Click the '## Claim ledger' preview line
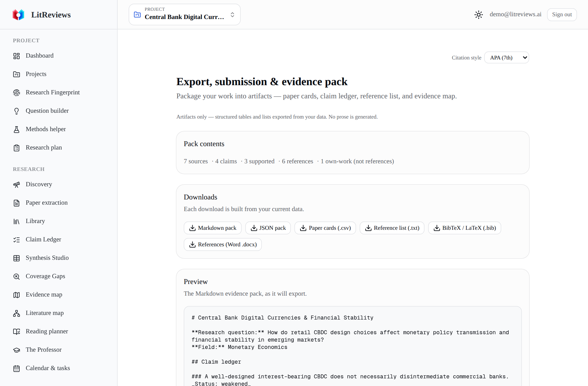Image resolution: width=588 pixels, height=386 pixels. coord(216,362)
